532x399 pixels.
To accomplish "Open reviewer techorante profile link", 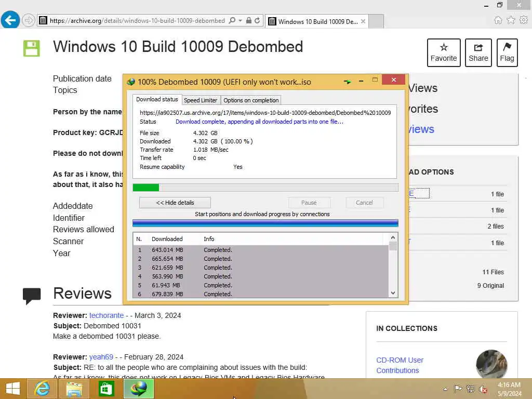I will 106,315.
